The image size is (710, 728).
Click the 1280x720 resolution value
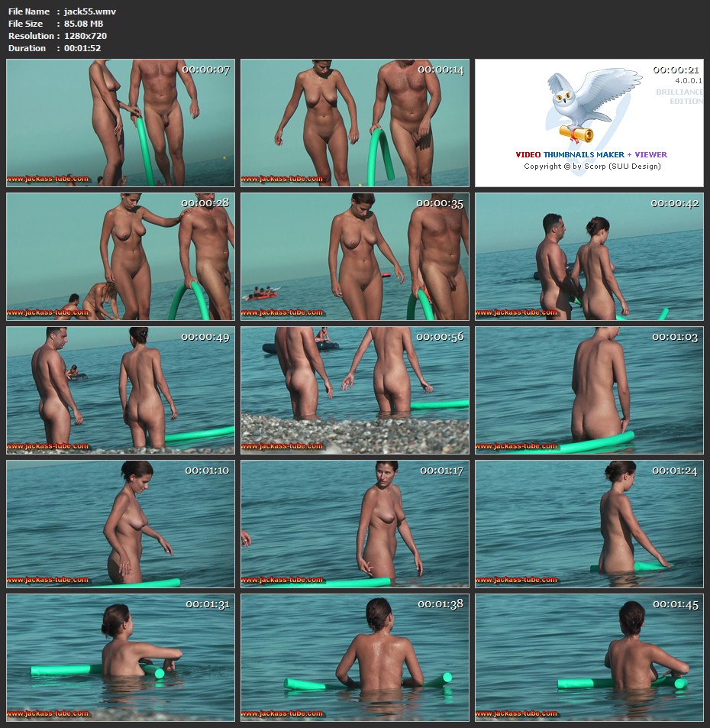pos(86,36)
